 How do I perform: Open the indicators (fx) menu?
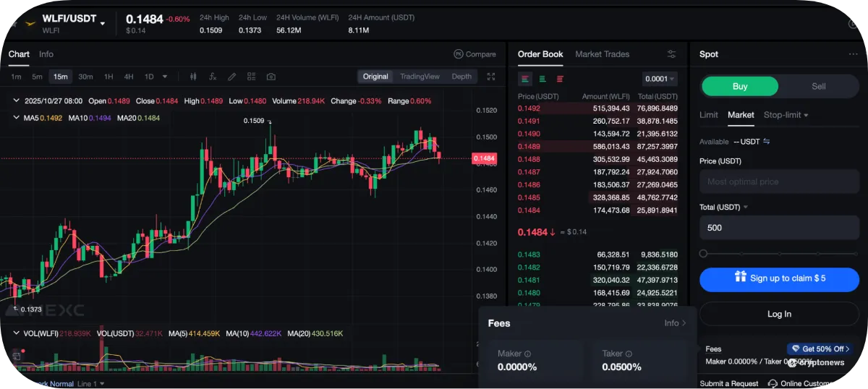coord(213,77)
